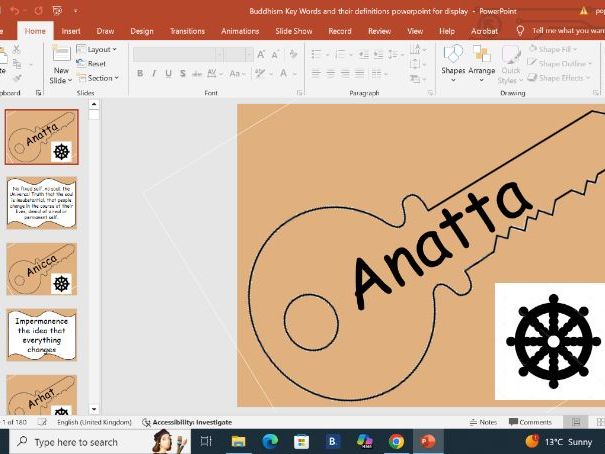Open the slide Layout dropdown
605x454 pixels.
(x=97, y=49)
